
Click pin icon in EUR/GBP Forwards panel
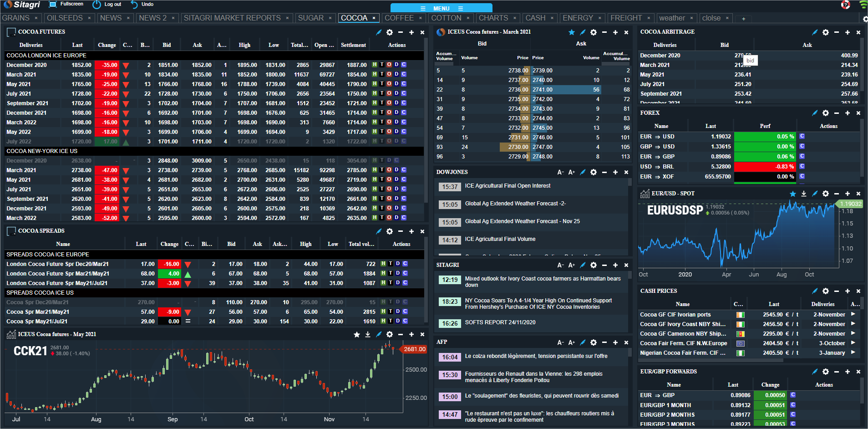[x=815, y=372]
